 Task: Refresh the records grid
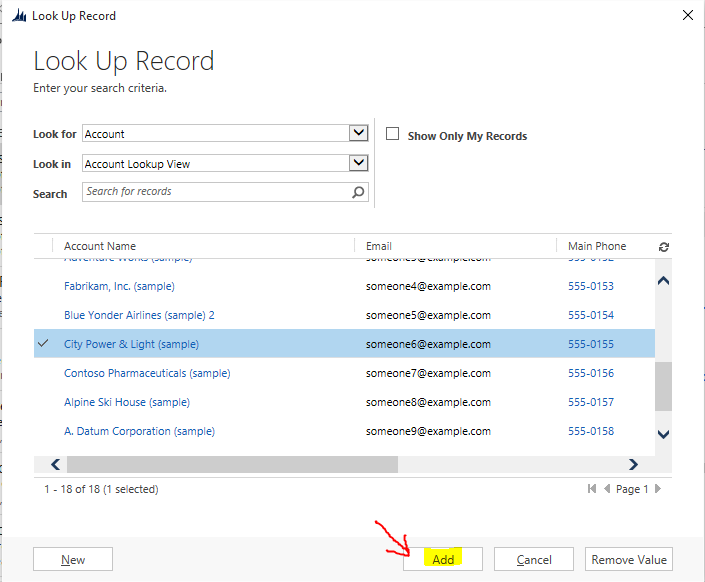pyautogui.click(x=664, y=247)
